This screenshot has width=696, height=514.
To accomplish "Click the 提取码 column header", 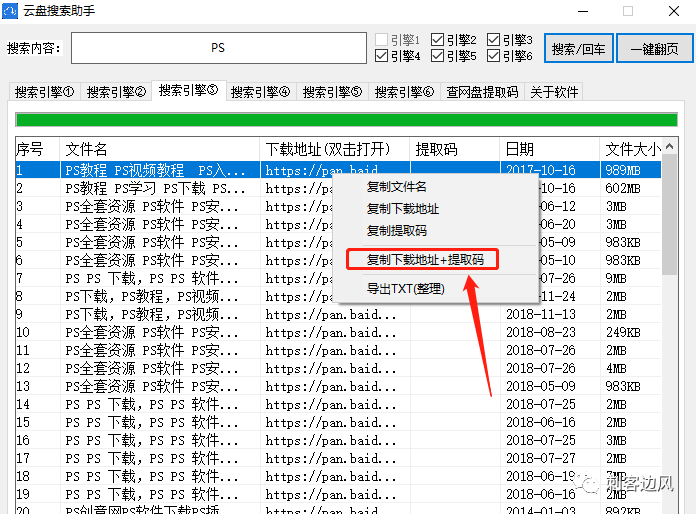I will (x=455, y=149).
